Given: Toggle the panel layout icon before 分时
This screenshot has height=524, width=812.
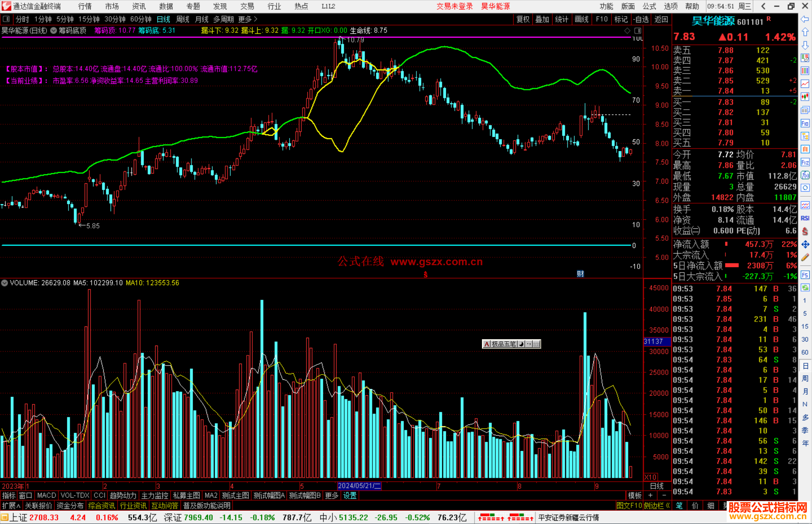Looking at the screenshot, I should [x=6, y=19].
